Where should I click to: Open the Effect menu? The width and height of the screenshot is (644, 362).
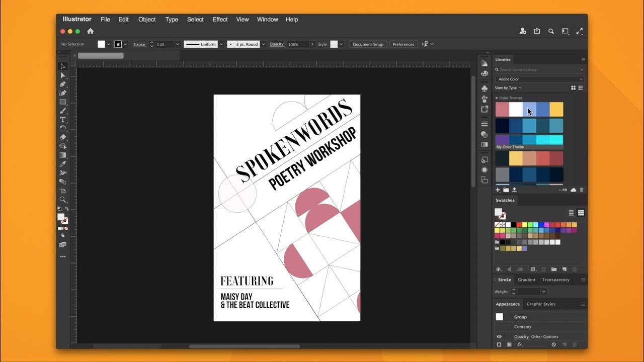click(220, 20)
